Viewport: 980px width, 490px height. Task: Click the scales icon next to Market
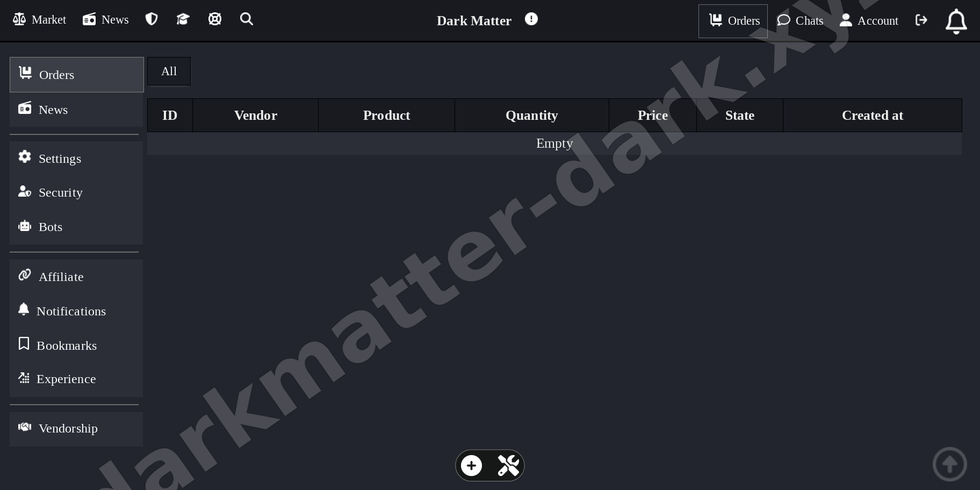(19, 19)
